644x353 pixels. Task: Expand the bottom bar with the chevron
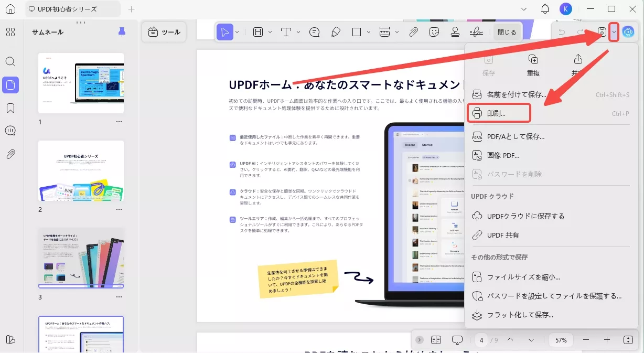click(418, 340)
